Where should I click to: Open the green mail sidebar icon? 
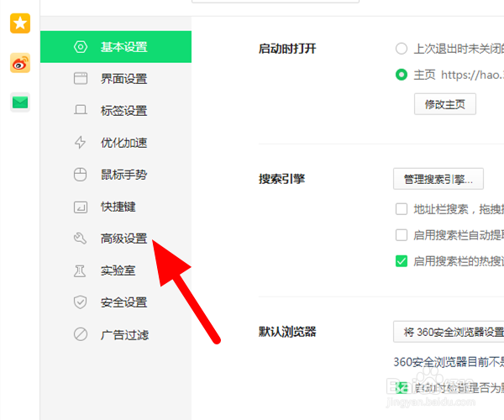point(20,102)
